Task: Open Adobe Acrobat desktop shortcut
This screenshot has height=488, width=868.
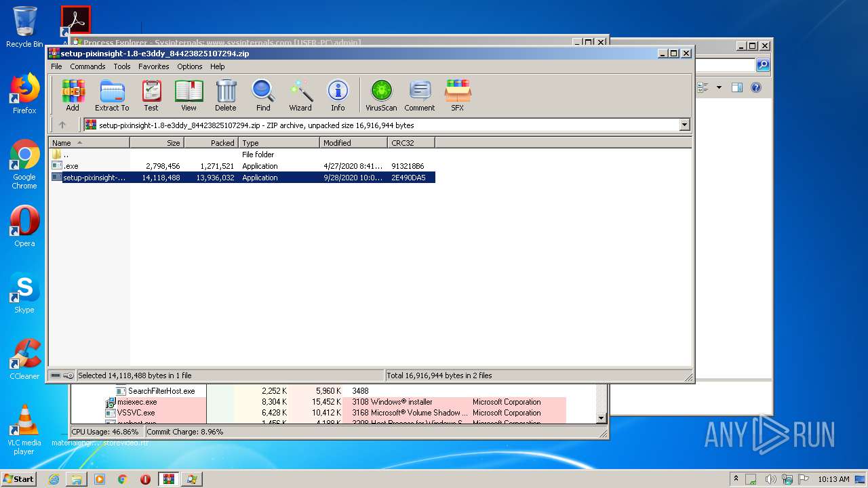Action: click(x=75, y=22)
